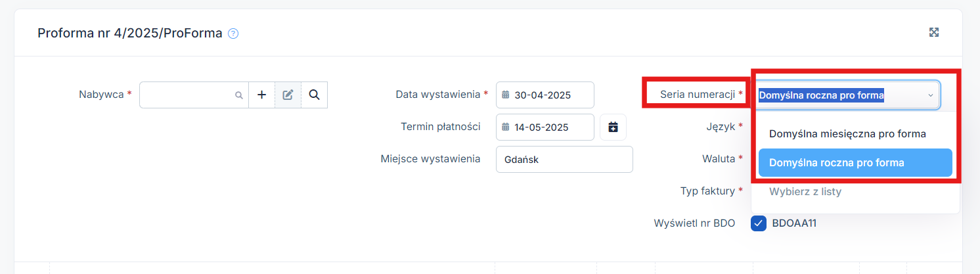The height and width of the screenshot is (274, 980).
Task: Click the Miejsce wystawienia field with Gdańsk
Action: pos(564,159)
